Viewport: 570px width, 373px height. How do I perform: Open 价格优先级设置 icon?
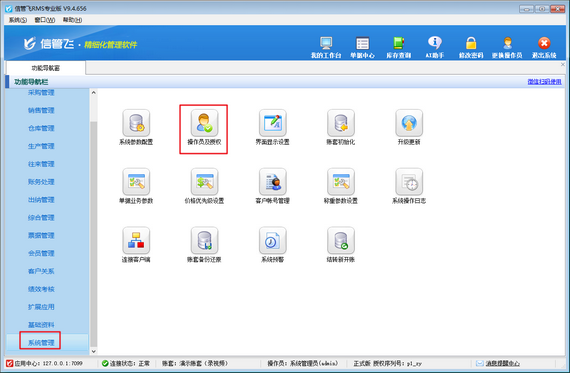coord(204,182)
